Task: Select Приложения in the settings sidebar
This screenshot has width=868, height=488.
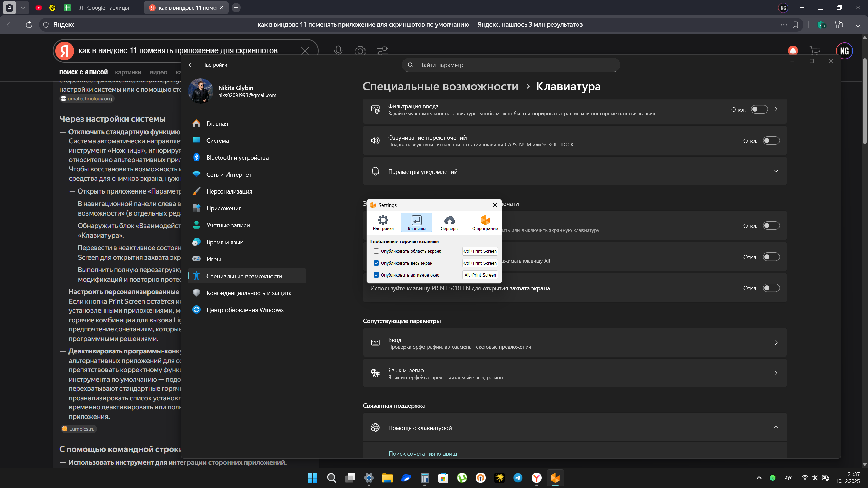Action: (224, 208)
